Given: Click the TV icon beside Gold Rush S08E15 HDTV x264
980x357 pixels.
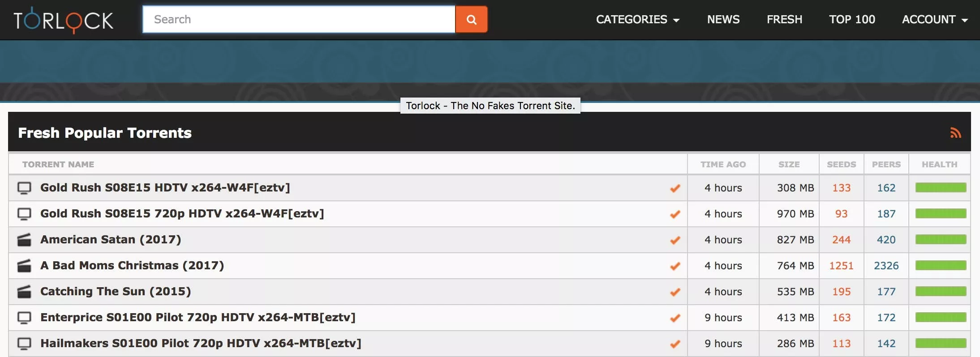Looking at the screenshot, I should pyautogui.click(x=24, y=188).
